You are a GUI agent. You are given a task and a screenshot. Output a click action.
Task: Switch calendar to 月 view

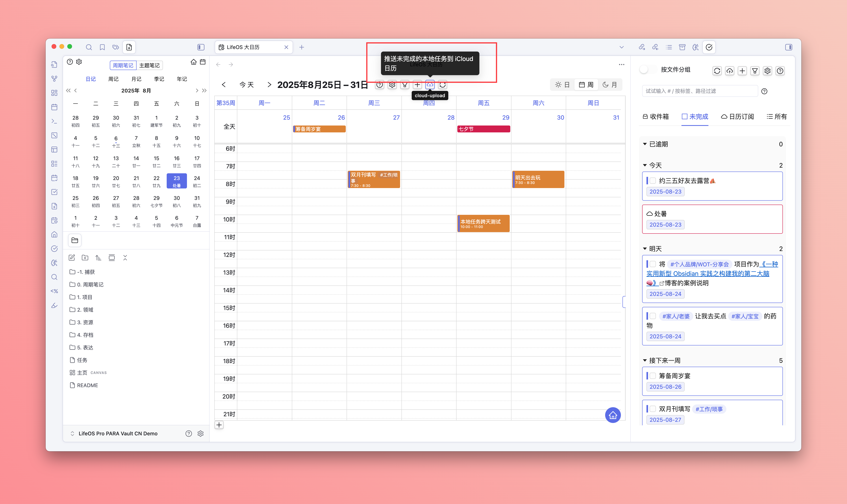click(x=610, y=85)
